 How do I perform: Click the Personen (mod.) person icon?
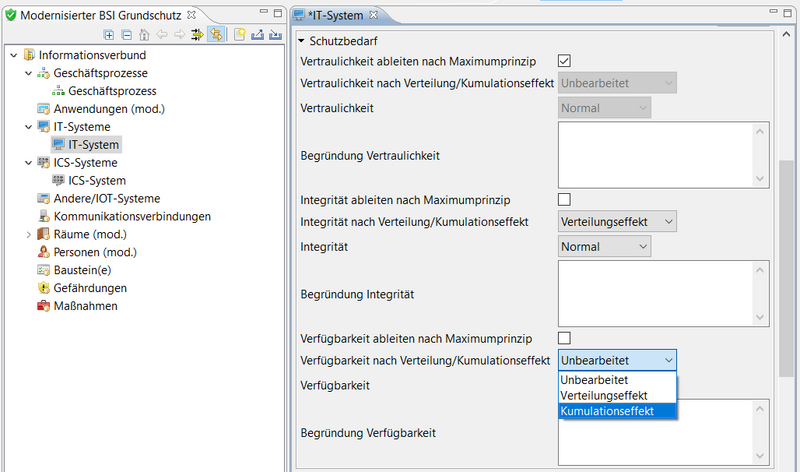click(x=43, y=252)
